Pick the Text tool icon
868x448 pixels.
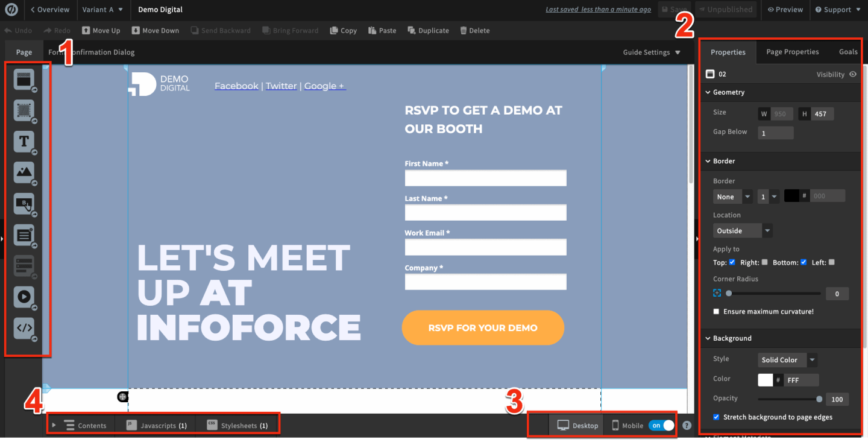pyautogui.click(x=24, y=142)
